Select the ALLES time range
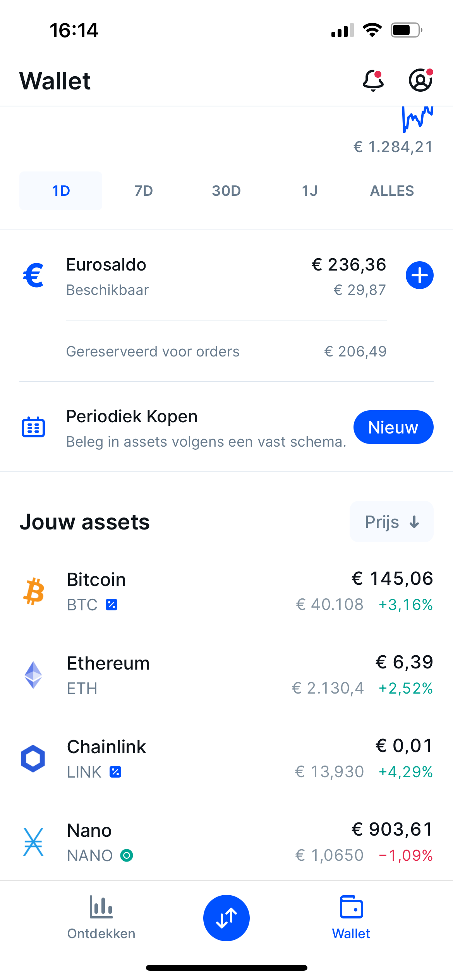The height and width of the screenshot is (980, 453). pyautogui.click(x=392, y=191)
